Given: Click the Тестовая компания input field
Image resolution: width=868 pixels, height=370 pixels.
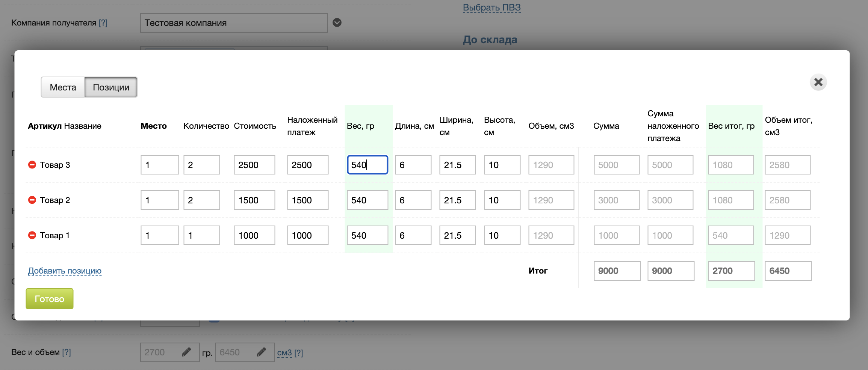Looking at the screenshot, I should [234, 23].
